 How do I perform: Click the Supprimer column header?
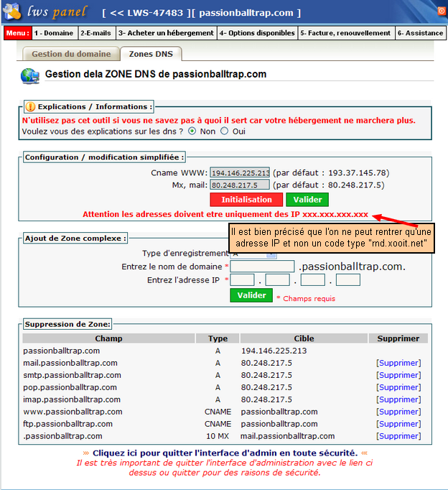click(x=398, y=338)
